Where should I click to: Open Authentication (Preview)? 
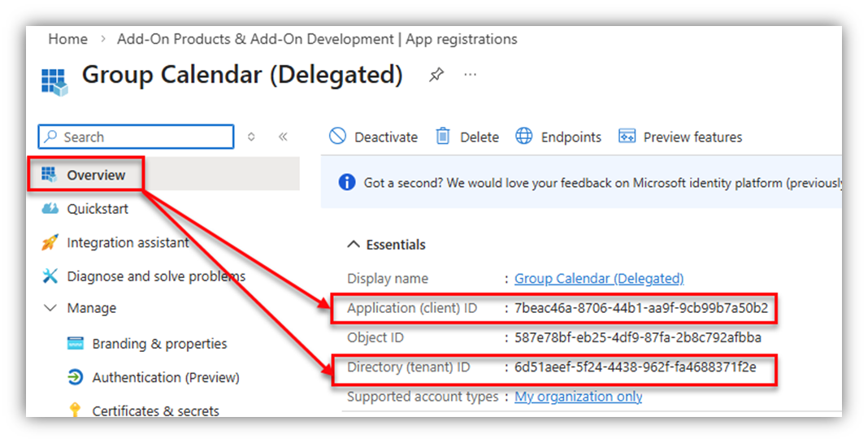(x=166, y=378)
